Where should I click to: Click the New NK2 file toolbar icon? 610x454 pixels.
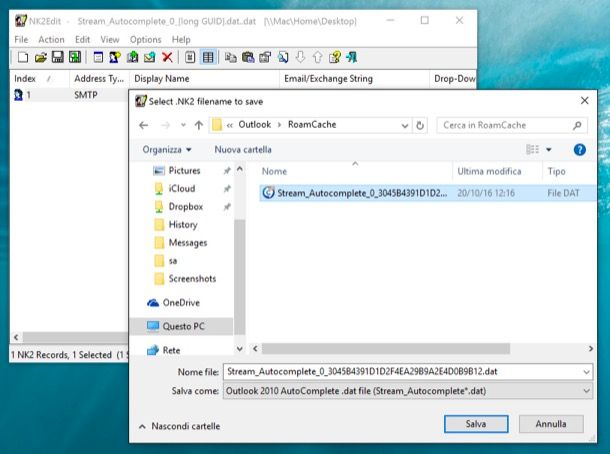point(23,58)
